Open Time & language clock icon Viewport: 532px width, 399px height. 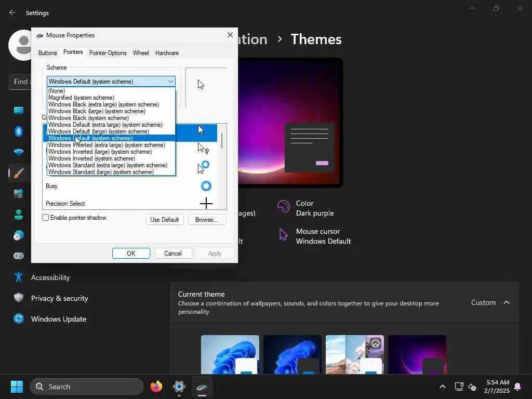(x=19, y=235)
